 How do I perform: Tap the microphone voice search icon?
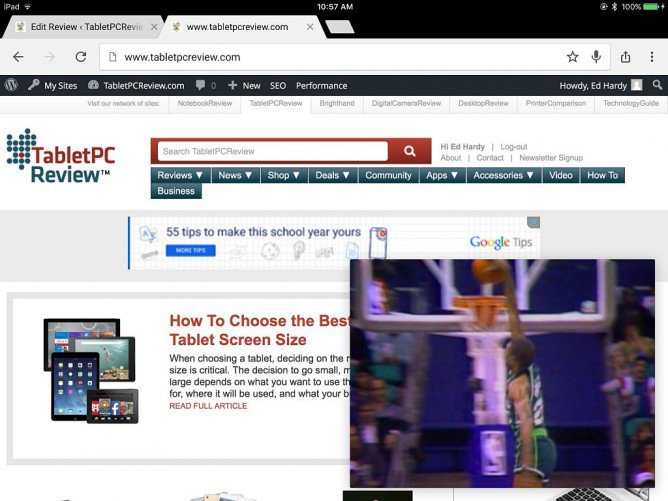pos(596,56)
